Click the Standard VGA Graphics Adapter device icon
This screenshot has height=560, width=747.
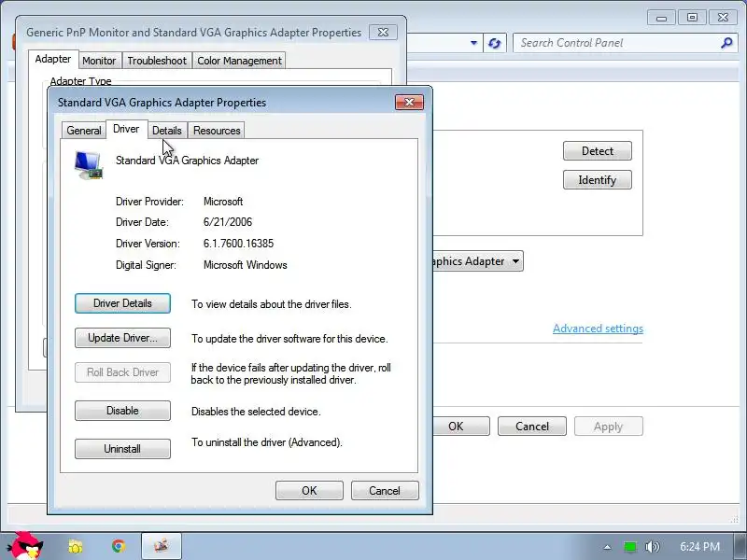pyautogui.click(x=89, y=165)
